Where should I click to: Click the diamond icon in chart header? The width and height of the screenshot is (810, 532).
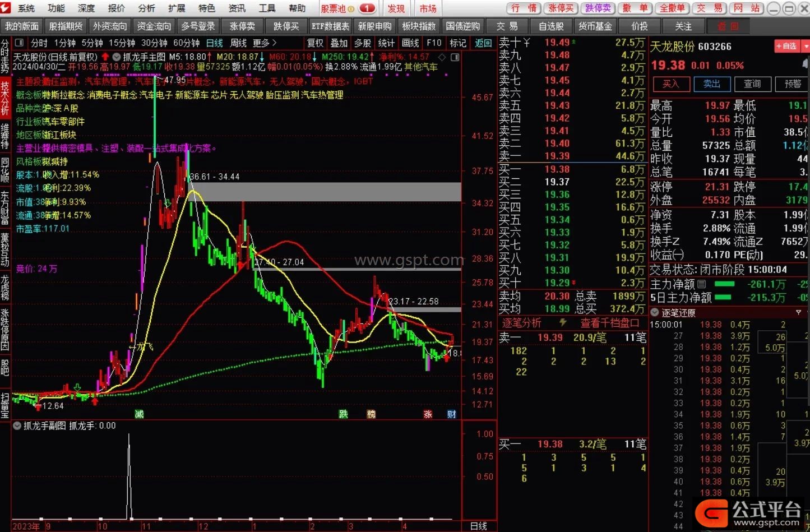442,57
